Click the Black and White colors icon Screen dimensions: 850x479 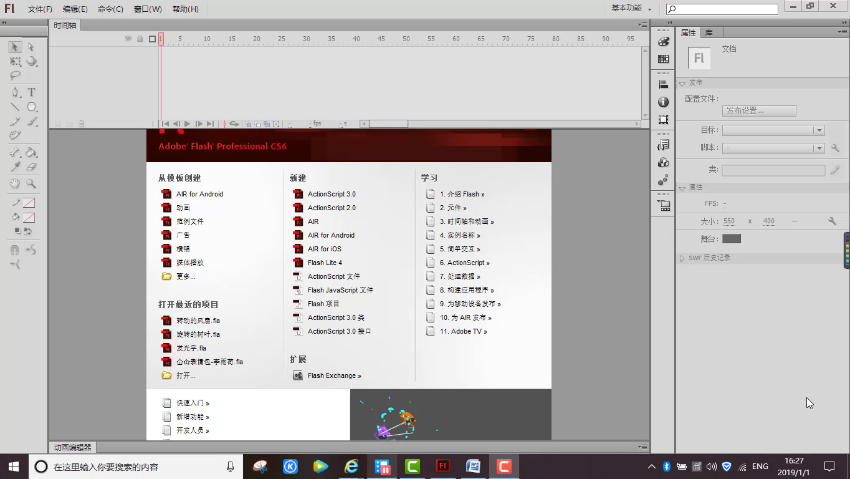(x=17, y=231)
